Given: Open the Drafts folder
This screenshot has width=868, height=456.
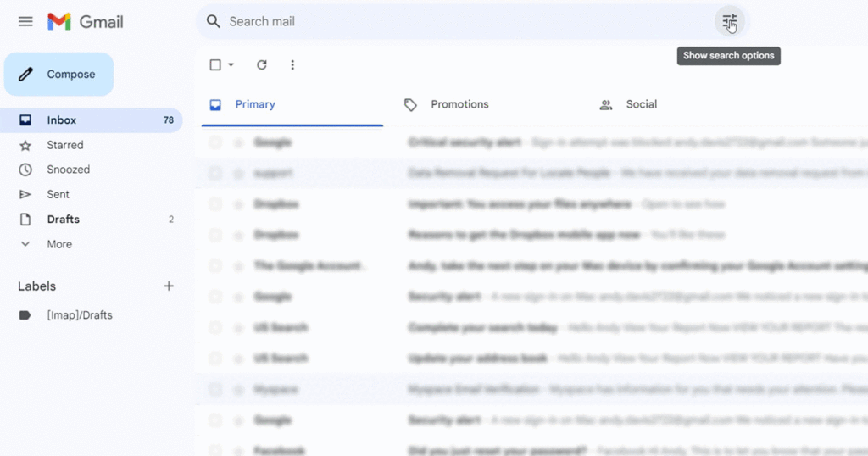Looking at the screenshot, I should coord(91,220).
